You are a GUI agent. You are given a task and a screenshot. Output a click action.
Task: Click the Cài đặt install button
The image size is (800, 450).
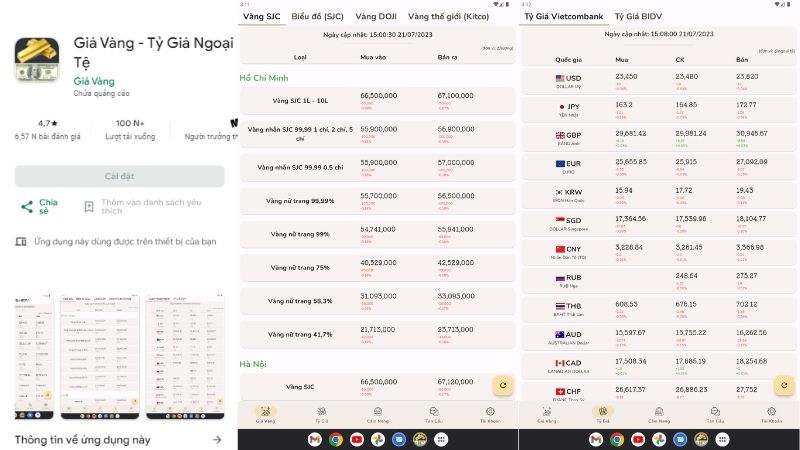(119, 176)
